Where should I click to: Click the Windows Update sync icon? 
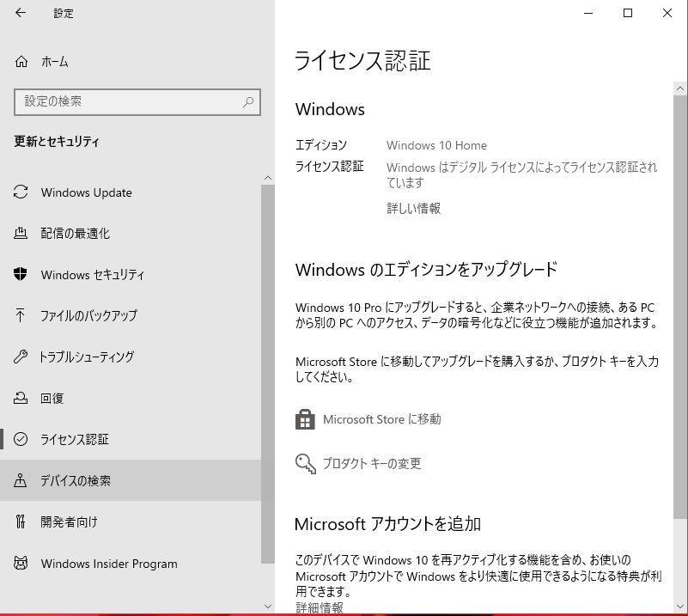21,192
